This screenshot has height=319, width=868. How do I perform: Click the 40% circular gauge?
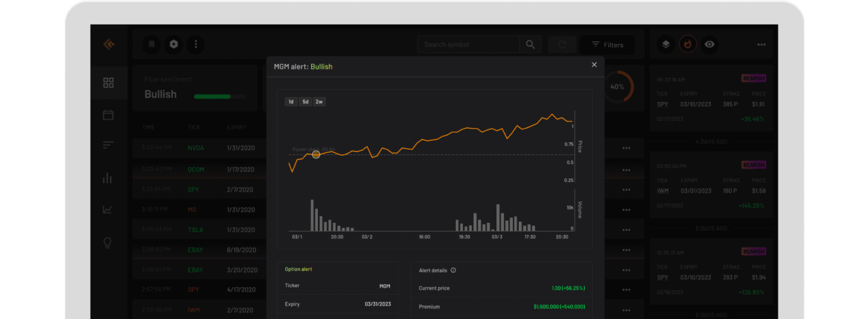(617, 87)
